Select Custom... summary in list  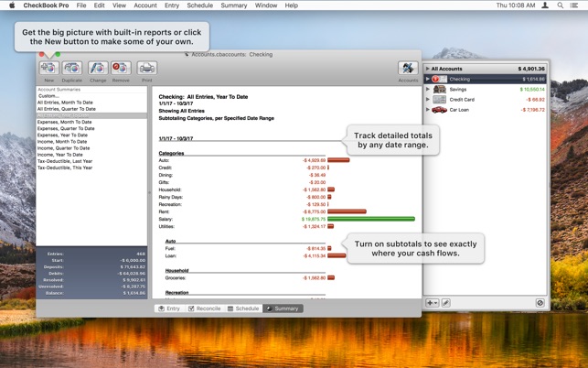tap(91, 96)
